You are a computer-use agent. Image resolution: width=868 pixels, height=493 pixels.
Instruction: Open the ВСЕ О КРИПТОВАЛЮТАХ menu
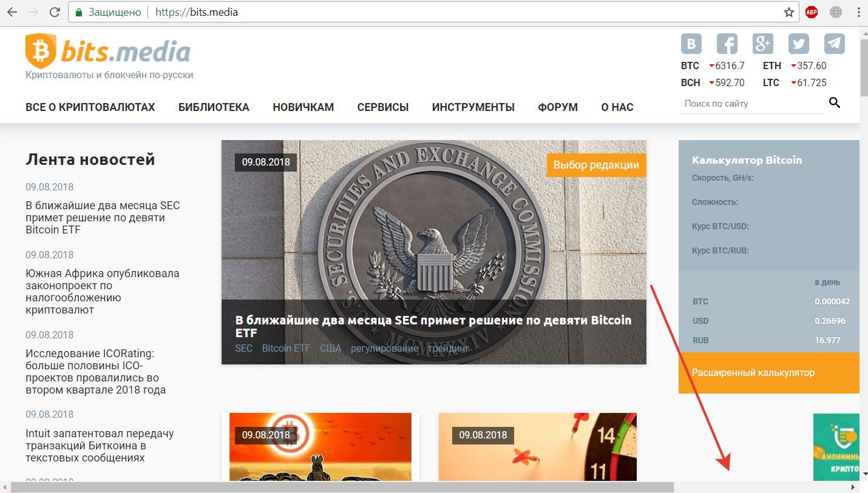[x=90, y=107]
